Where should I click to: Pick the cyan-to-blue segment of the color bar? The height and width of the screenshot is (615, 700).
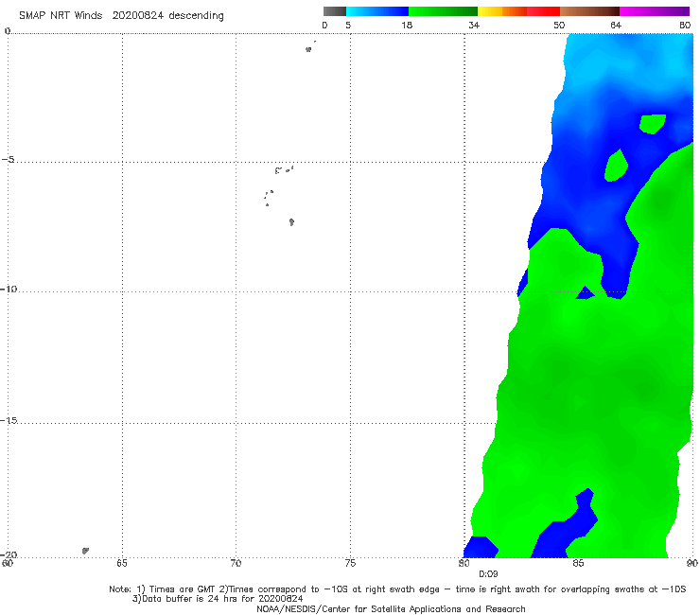377,11
